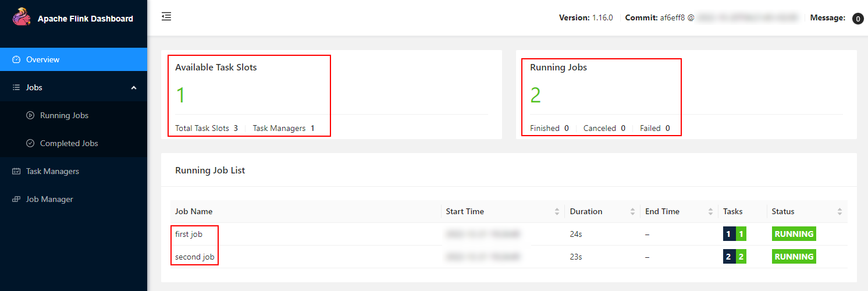Sort job list by Duration arrows
868x291 pixels.
(x=632, y=212)
